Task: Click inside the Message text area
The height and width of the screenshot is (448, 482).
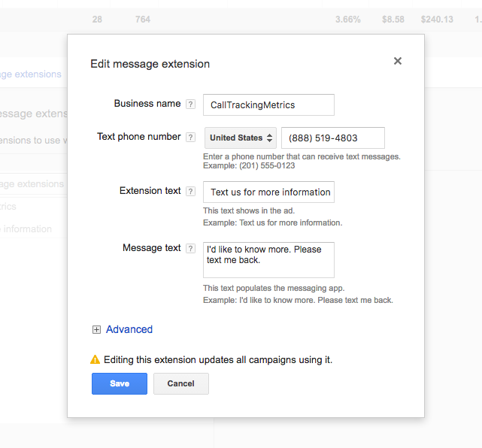Action: (268, 260)
